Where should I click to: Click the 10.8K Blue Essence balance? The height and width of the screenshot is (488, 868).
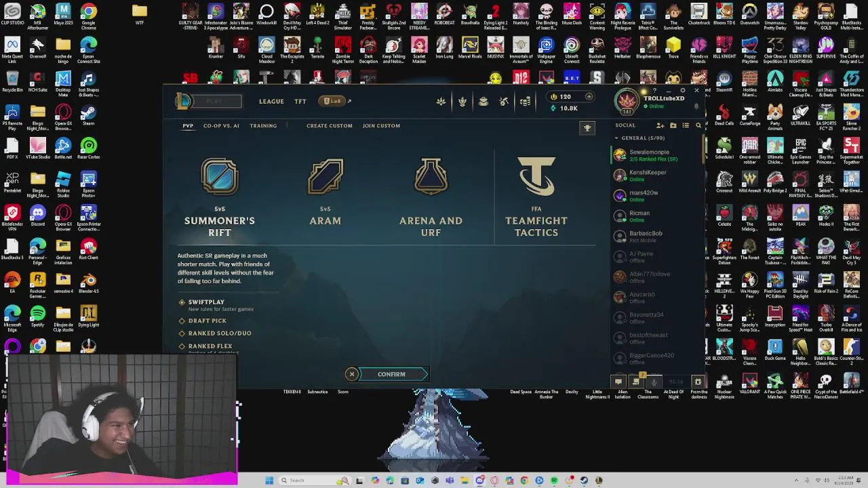pyautogui.click(x=564, y=108)
